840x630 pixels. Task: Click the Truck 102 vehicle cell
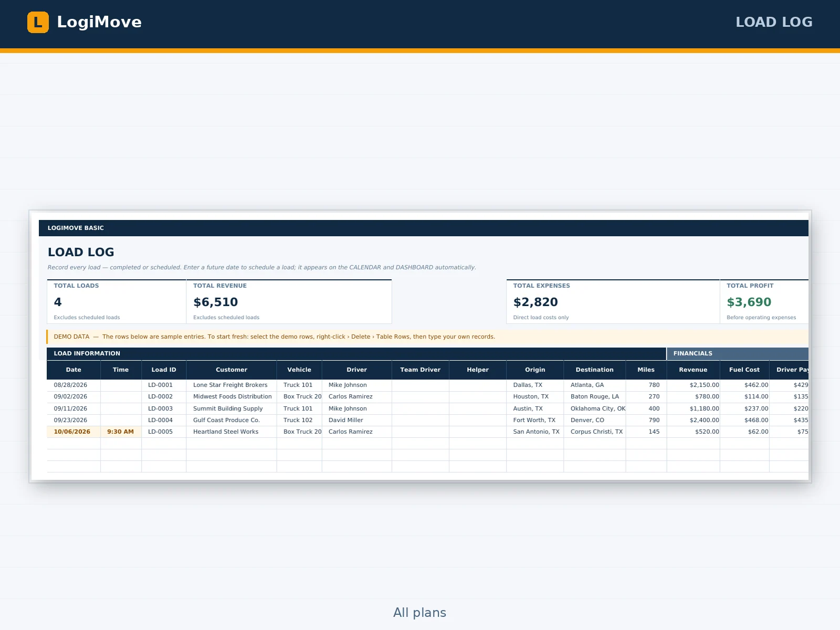pos(298,420)
